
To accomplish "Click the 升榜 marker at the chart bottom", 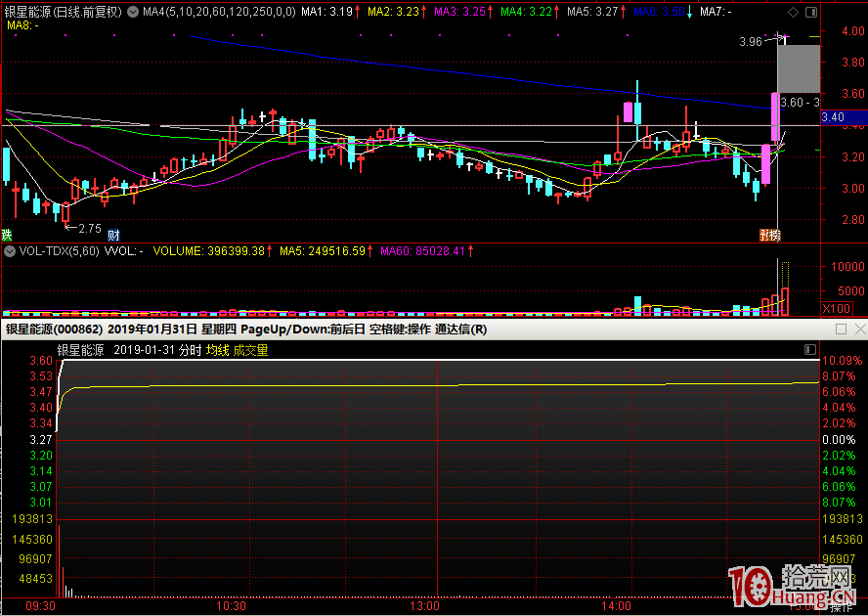I will pos(770,235).
